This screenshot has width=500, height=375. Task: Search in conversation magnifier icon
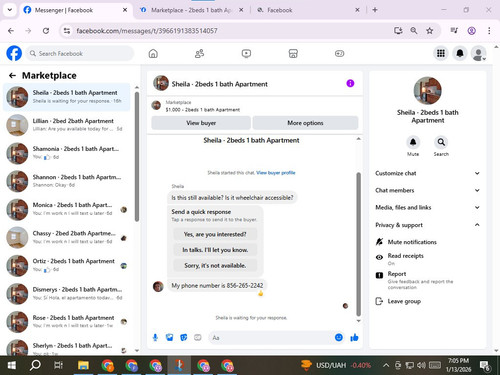point(441,142)
